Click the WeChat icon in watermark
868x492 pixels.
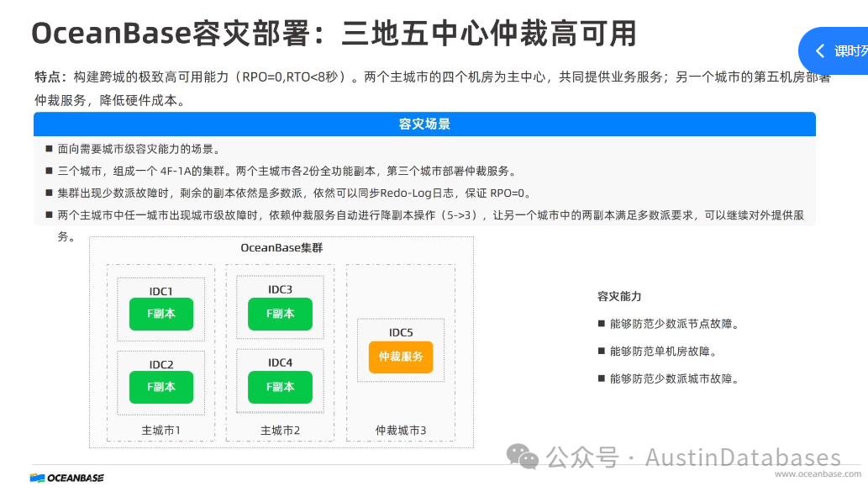522,457
